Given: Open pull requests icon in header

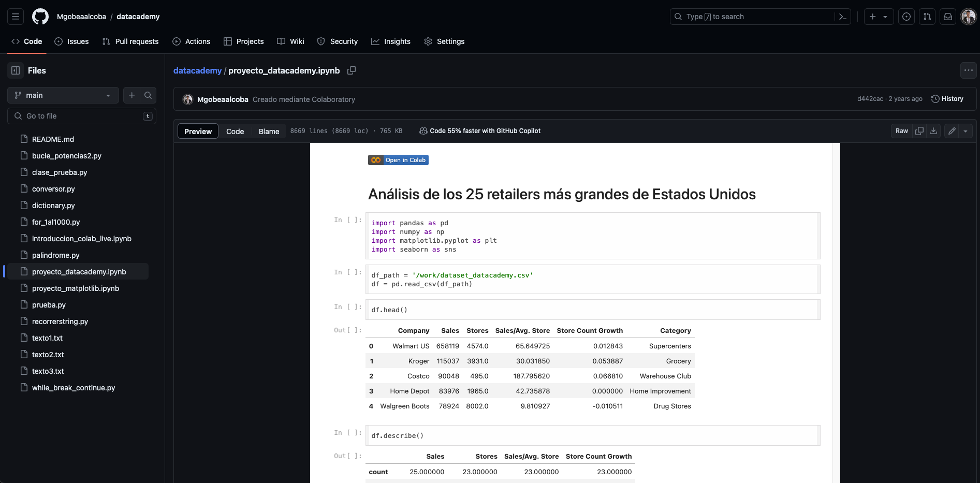Looking at the screenshot, I should point(927,17).
